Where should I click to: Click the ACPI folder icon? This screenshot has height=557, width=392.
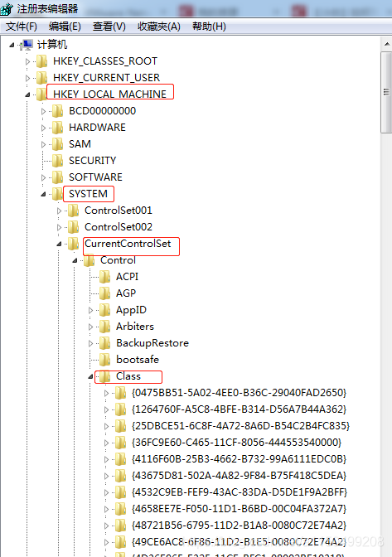point(104,277)
